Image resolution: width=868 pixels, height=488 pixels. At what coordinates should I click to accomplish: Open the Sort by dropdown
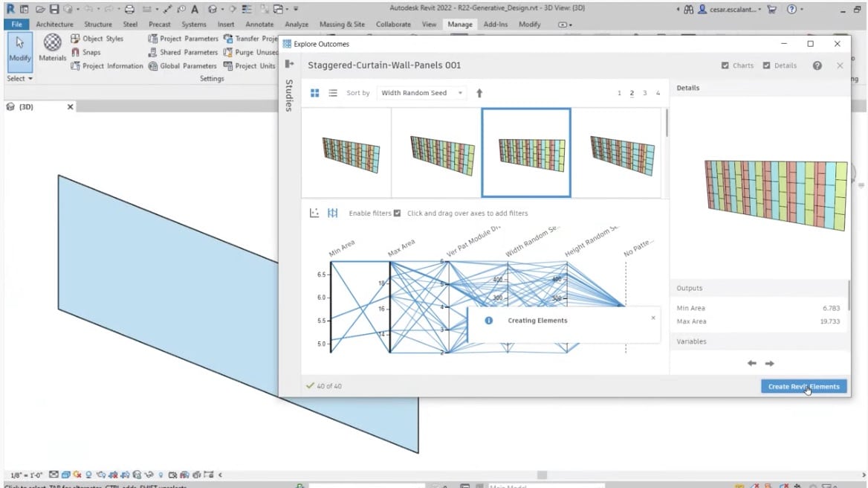421,92
